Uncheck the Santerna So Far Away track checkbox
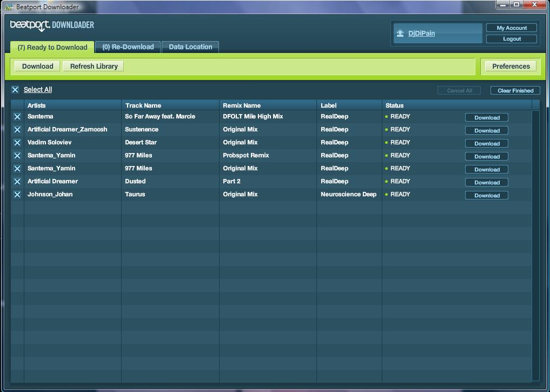Screen dimensions: 550x392 pos(17,117)
